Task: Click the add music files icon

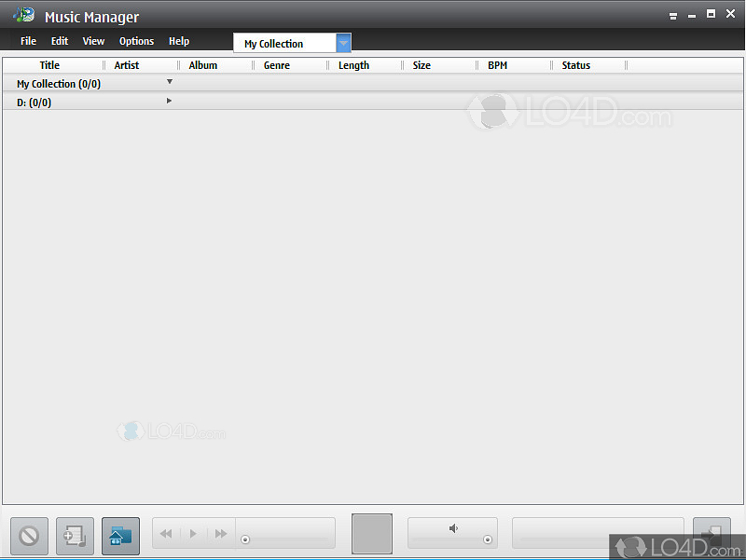Action: 75,536
